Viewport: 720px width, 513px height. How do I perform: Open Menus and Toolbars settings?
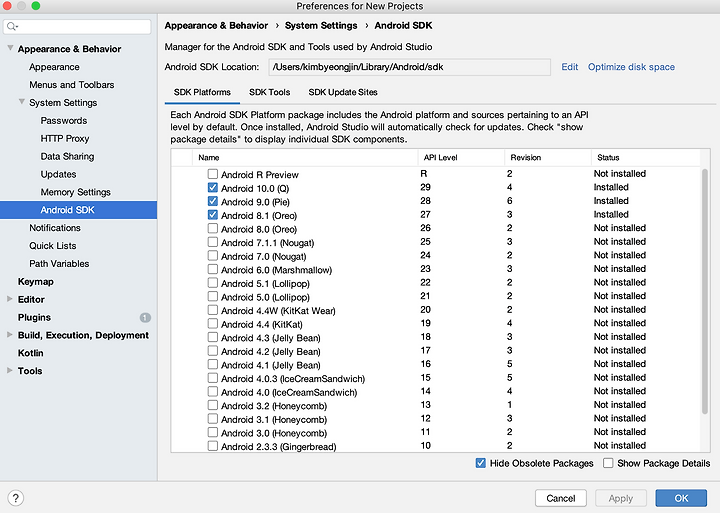click(72, 85)
